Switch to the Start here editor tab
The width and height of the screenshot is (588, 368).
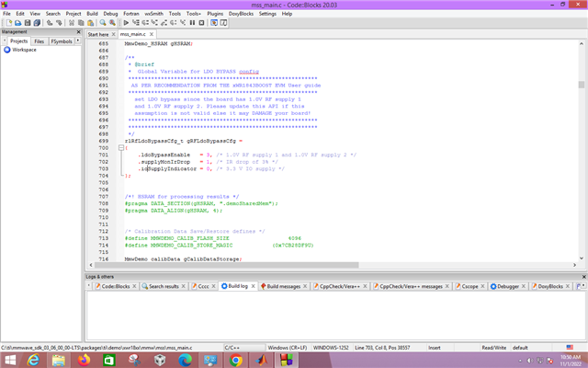point(98,34)
